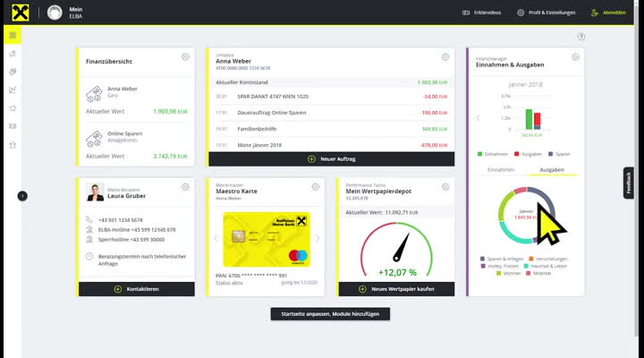Click the gear on Einnahmen & Ausgaben widget
The height and width of the screenshot is (358, 644).
coord(575,56)
